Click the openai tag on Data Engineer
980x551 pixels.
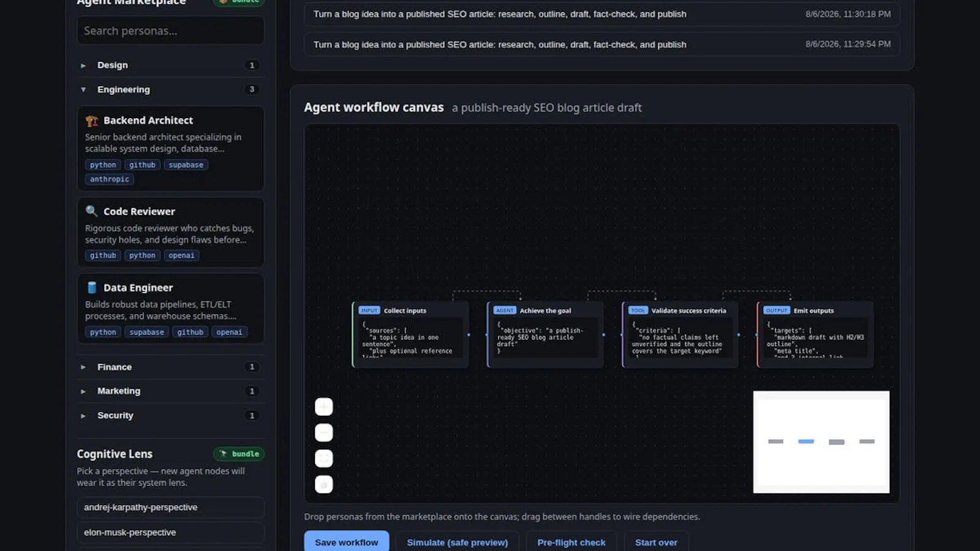229,332
